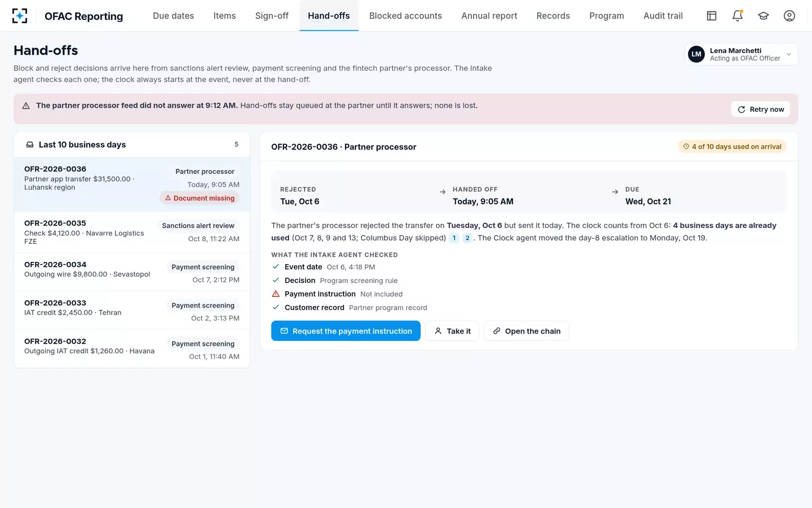Click the Partner processor tag on OFR-2026-0036
Image resolution: width=812 pixels, height=508 pixels.
pyautogui.click(x=205, y=172)
